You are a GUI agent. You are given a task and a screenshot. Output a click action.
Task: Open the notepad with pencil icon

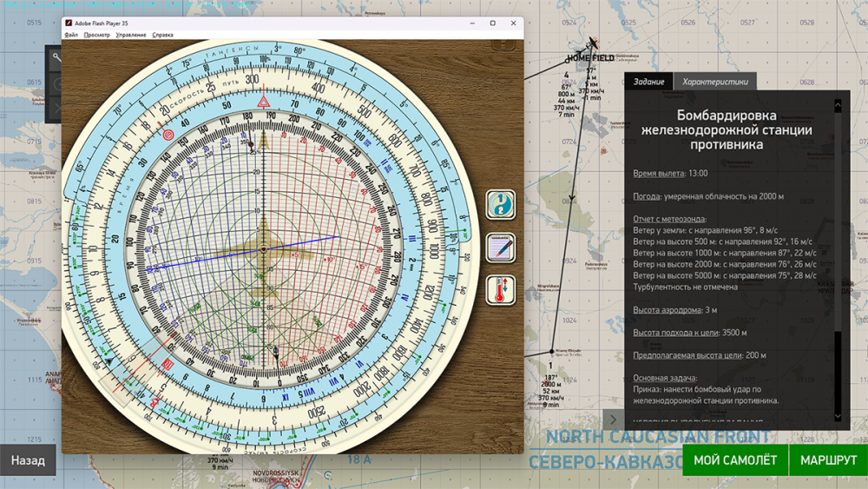click(x=500, y=248)
